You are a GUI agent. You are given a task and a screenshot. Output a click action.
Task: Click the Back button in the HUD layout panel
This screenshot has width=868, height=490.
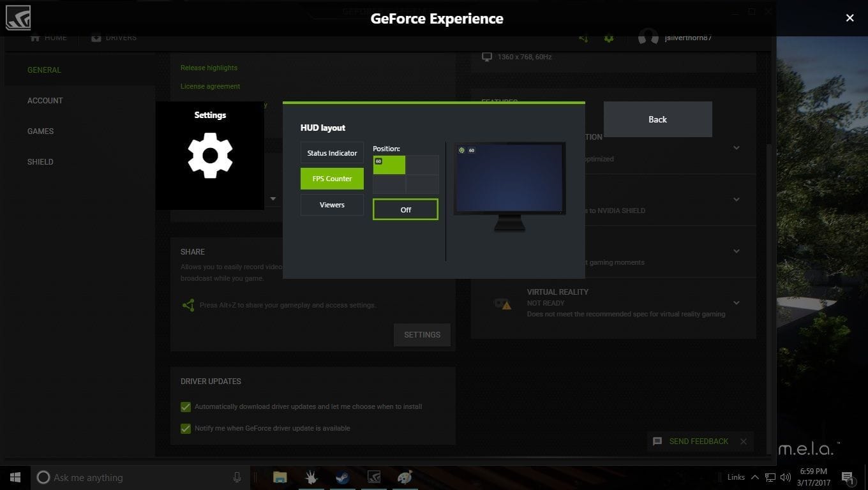[657, 119]
